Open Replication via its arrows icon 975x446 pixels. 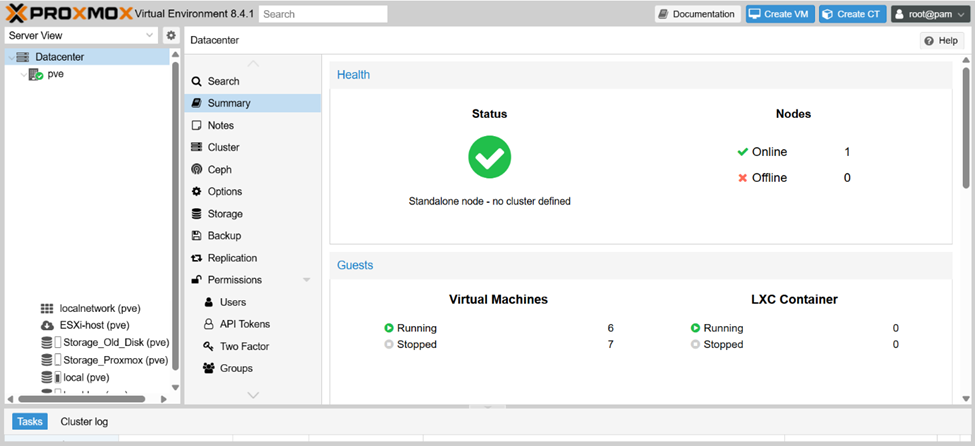(197, 258)
